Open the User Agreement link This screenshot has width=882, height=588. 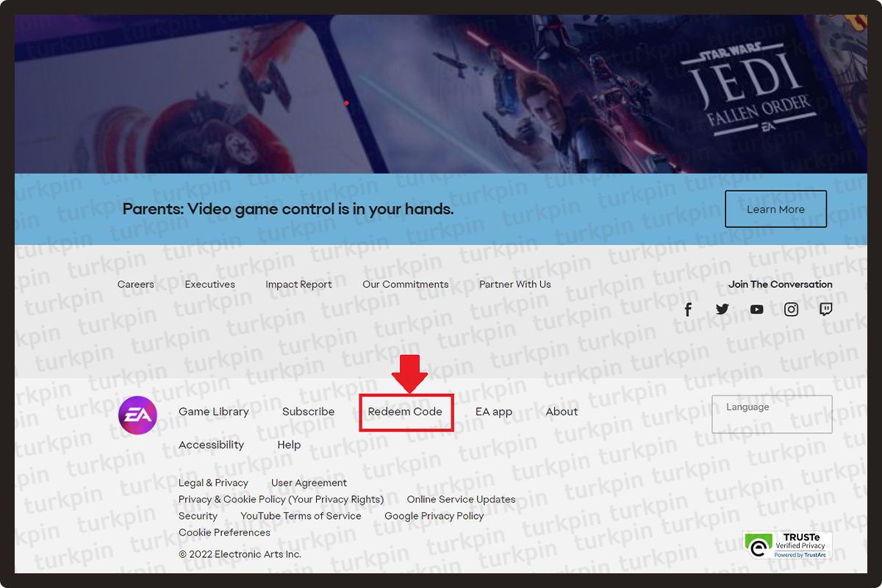[x=309, y=483]
